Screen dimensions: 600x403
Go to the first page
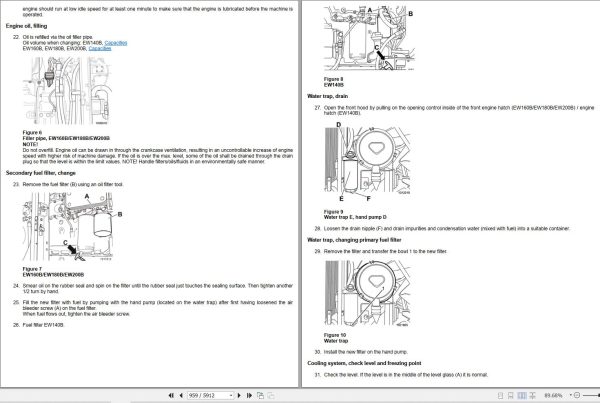tap(171, 395)
